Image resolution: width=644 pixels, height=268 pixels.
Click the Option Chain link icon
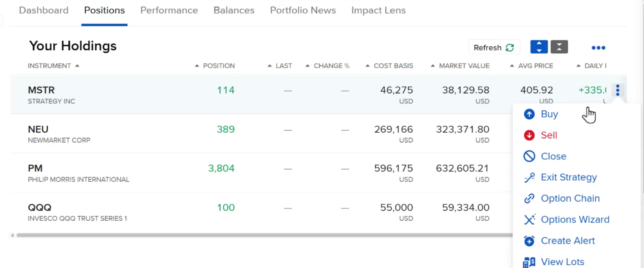529,198
